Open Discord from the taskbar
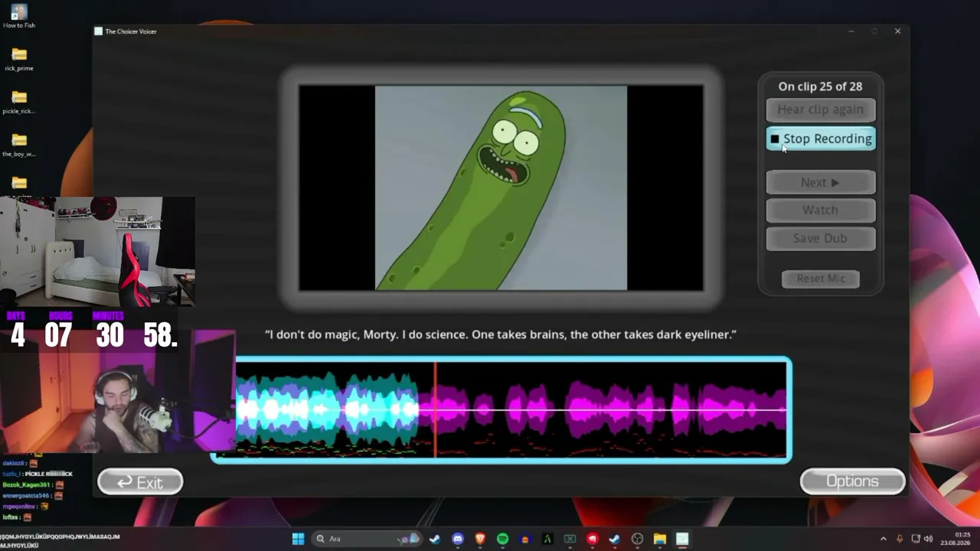 (x=458, y=539)
